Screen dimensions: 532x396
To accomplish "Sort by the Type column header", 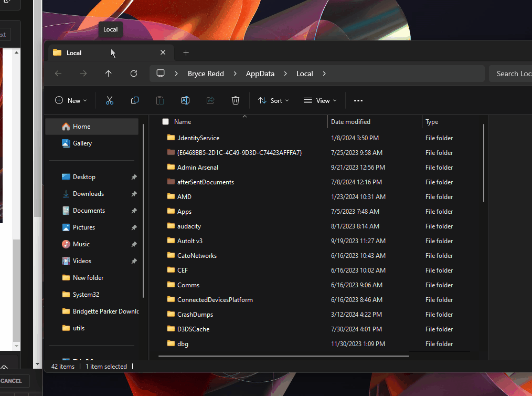I will click(x=432, y=122).
